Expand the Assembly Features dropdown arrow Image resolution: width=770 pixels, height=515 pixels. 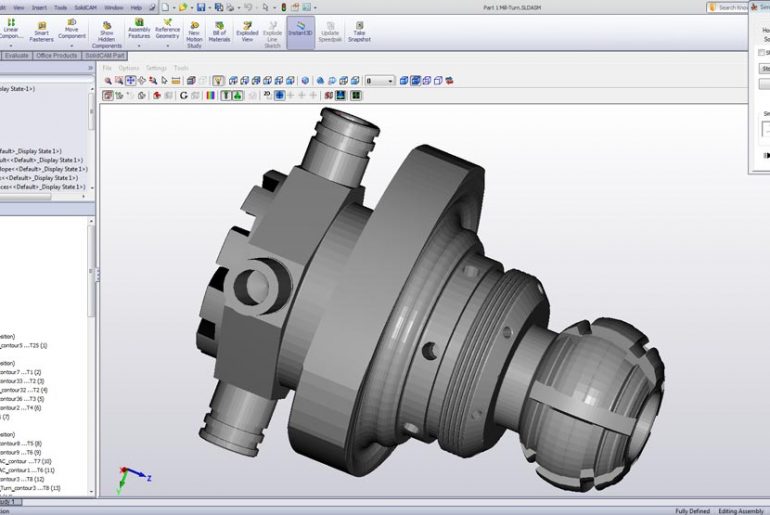137,44
